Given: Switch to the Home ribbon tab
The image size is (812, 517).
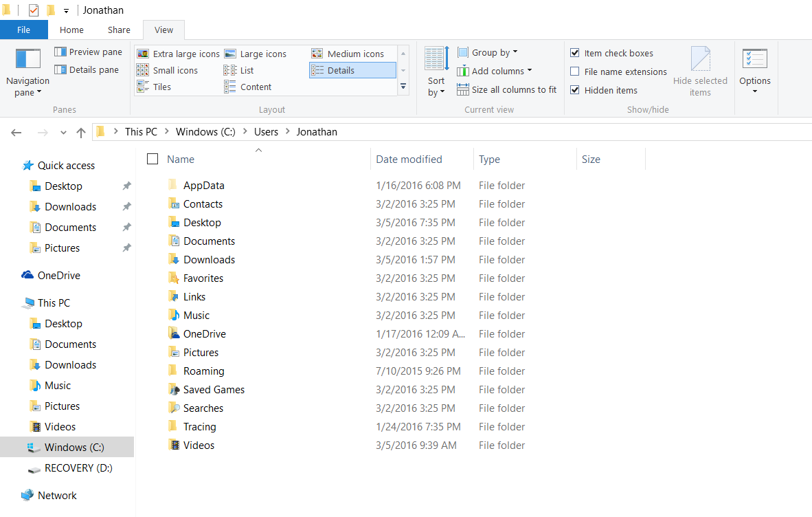Looking at the screenshot, I should pos(71,30).
